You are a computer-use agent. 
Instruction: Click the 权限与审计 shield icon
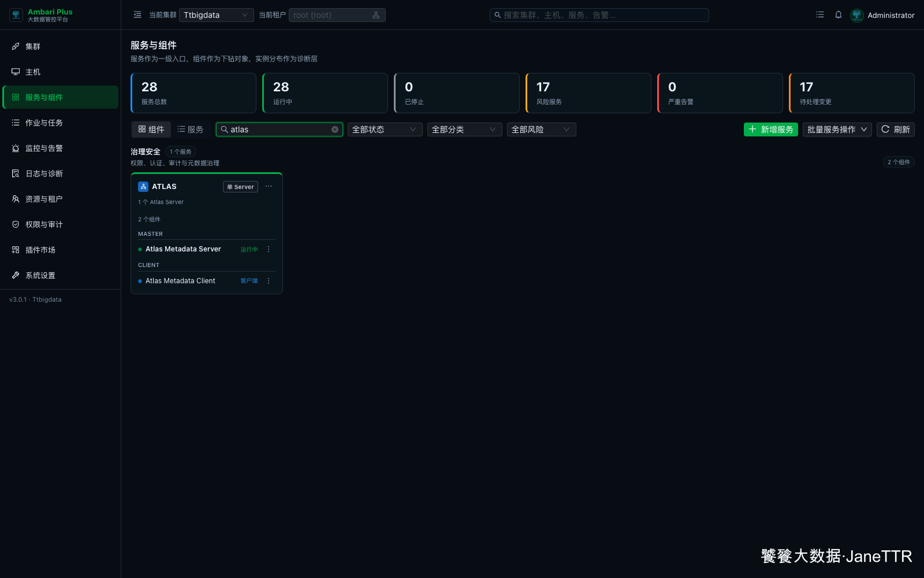[16, 224]
